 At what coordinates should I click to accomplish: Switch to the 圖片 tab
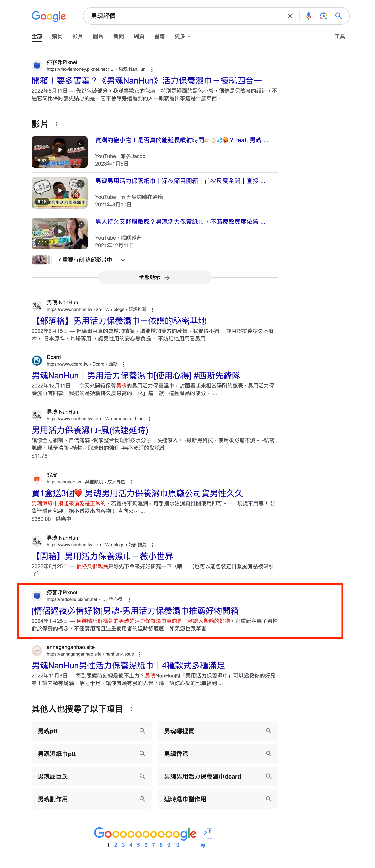pos(98,36)
